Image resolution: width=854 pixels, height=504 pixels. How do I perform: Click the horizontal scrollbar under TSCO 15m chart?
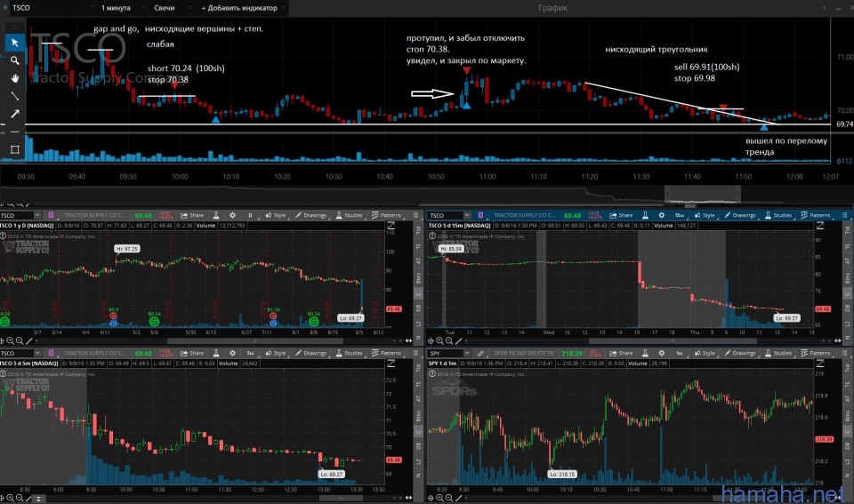673,341
